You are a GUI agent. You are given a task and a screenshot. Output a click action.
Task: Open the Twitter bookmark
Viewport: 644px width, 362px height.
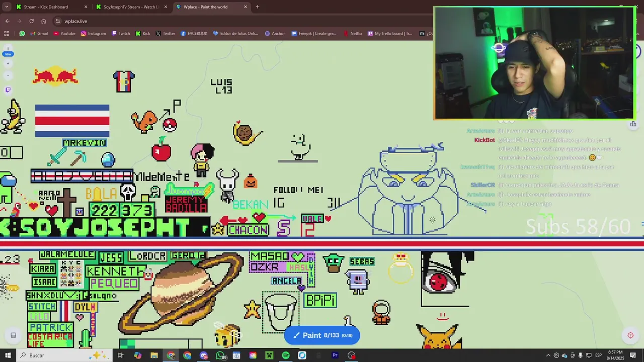click(166, 34)
